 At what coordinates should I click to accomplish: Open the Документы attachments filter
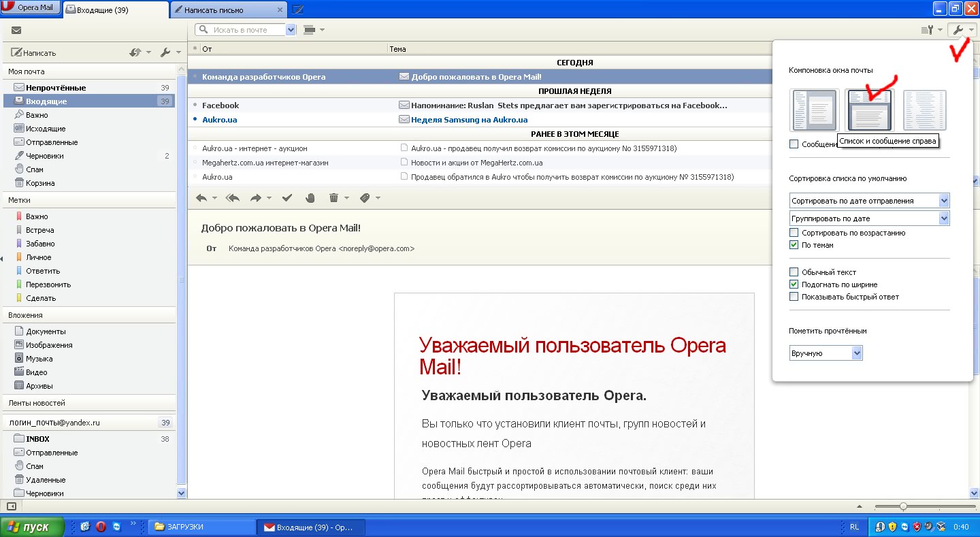[88, 331]
